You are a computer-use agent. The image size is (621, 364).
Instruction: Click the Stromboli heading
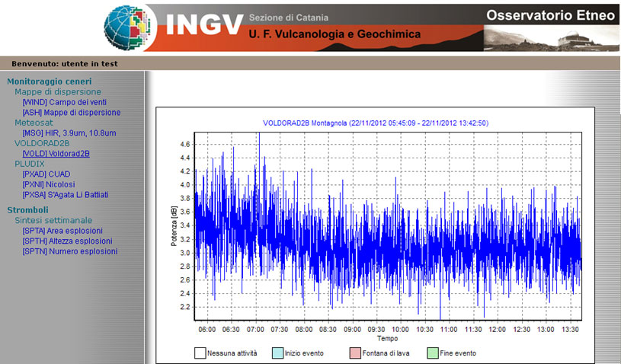tap(27, 210)
